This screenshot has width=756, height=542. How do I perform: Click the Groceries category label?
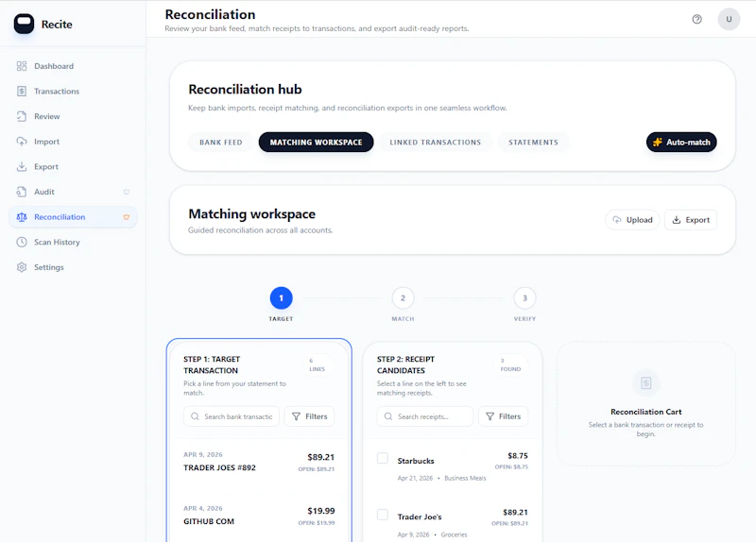454,534
